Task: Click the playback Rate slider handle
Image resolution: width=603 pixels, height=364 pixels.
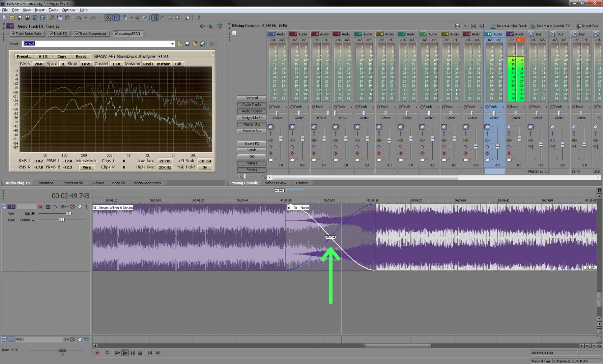Action: coord(62,351)
